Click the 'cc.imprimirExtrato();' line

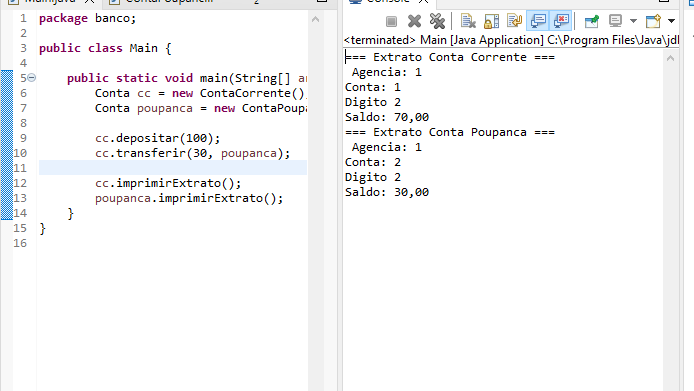pyautogui.click(x=168, y=183)
